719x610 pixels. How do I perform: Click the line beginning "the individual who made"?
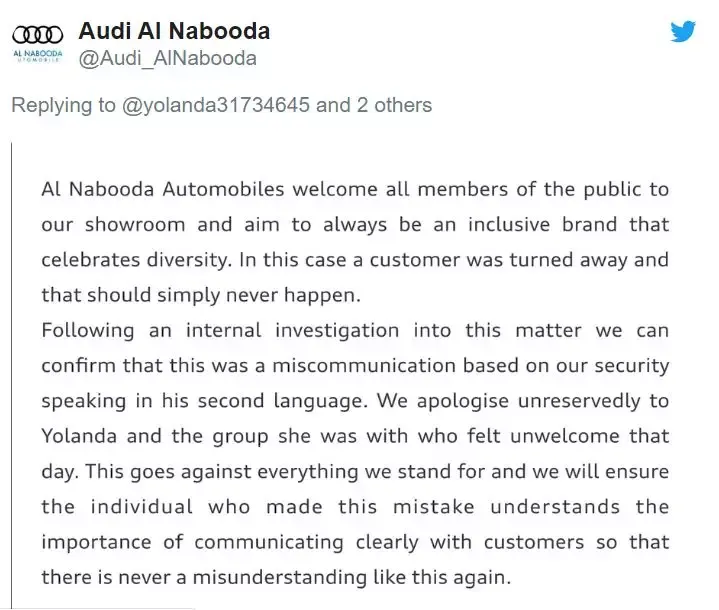coord(355,507)
